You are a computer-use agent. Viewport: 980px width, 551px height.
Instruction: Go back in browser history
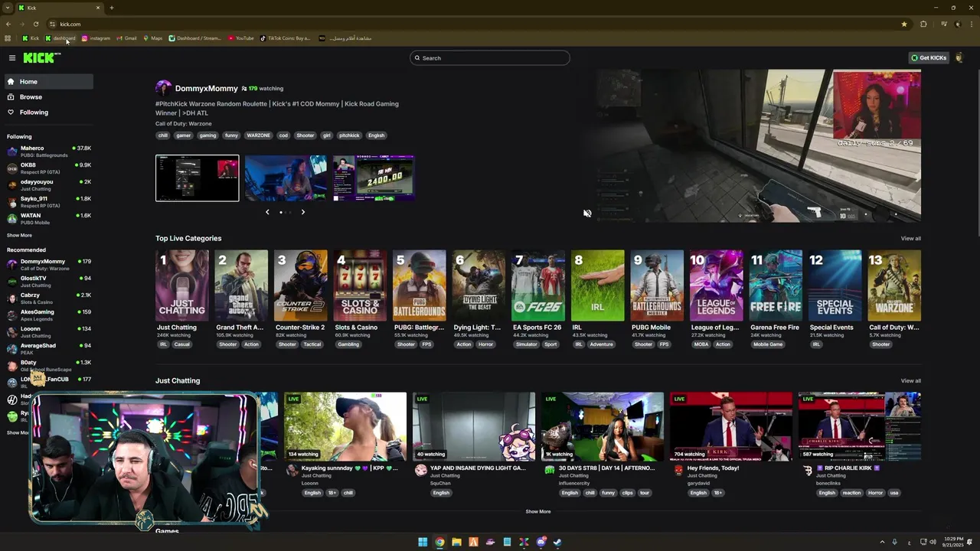coord(8,24)
